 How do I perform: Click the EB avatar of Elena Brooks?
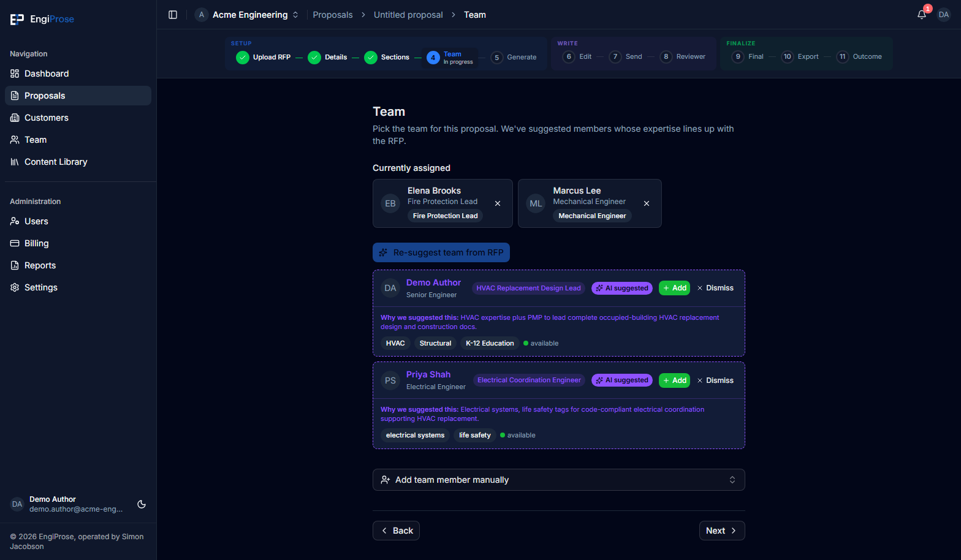(390, 203)
